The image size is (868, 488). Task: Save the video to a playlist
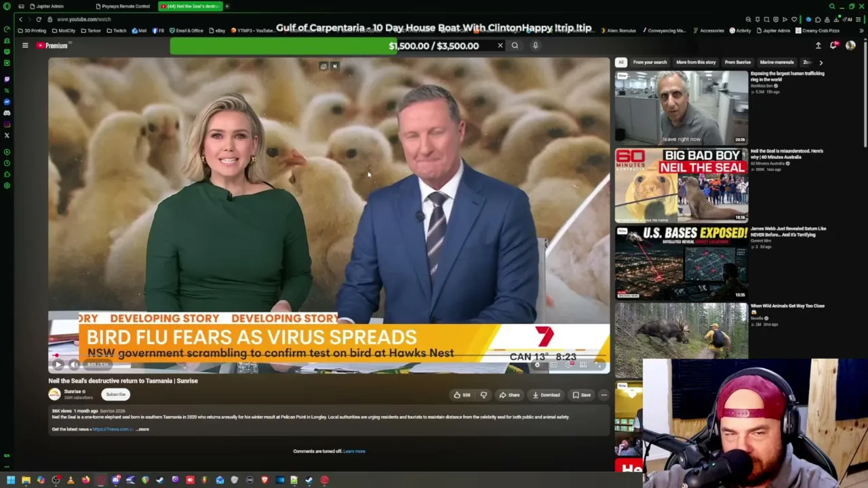(581, 394)
